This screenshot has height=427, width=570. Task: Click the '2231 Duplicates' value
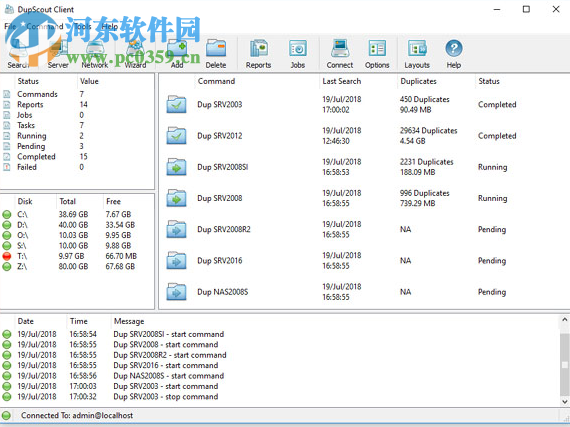[426, 162]
